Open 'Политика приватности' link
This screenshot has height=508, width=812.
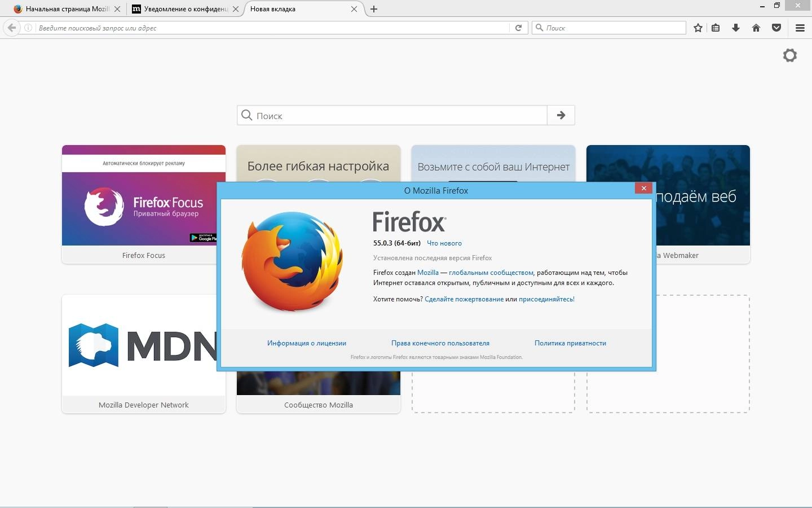[570, 343]
